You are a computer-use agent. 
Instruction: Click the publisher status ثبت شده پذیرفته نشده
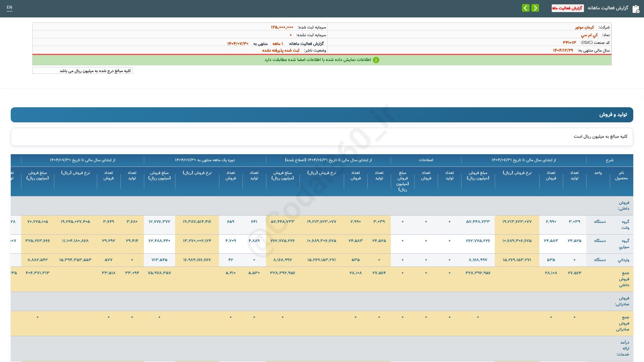(281, 50)
